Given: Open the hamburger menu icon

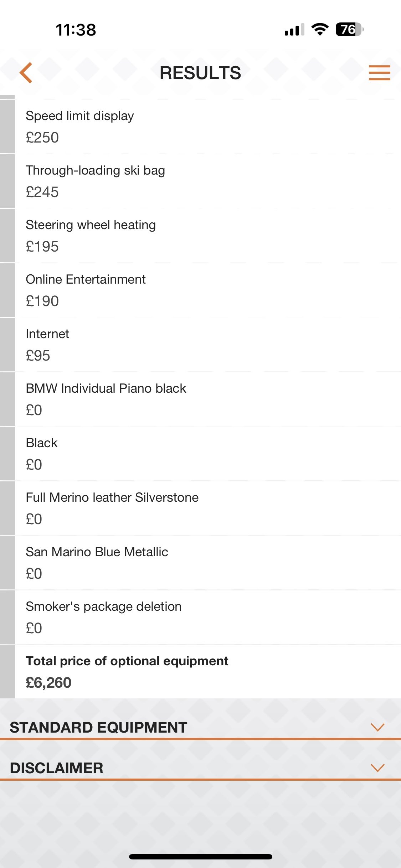Looking at the screenshot, I should point(379,73).
